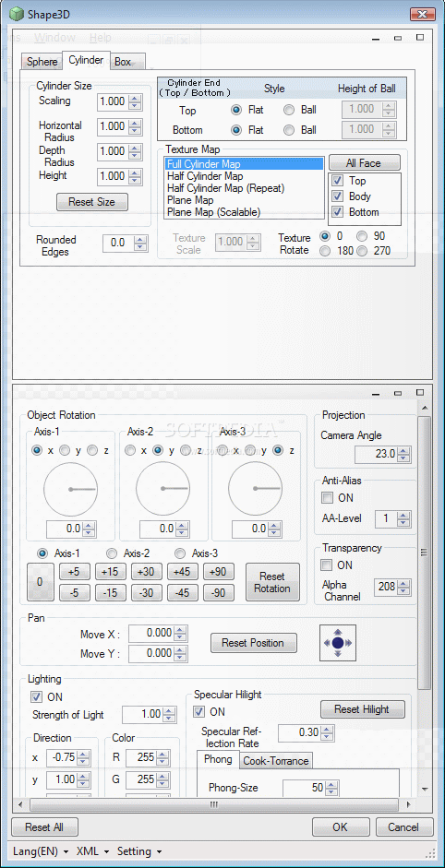Select Ball style for Top cylinder end
Image resolution: width=445 pixels, height=868 pixels.
pyautogui.click(x=289, y=110)
